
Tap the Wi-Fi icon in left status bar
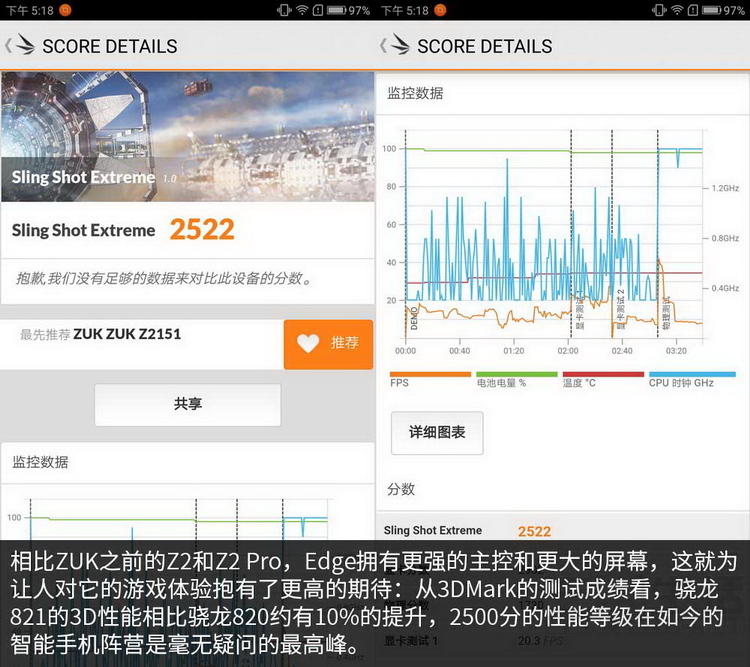point(302,10)
